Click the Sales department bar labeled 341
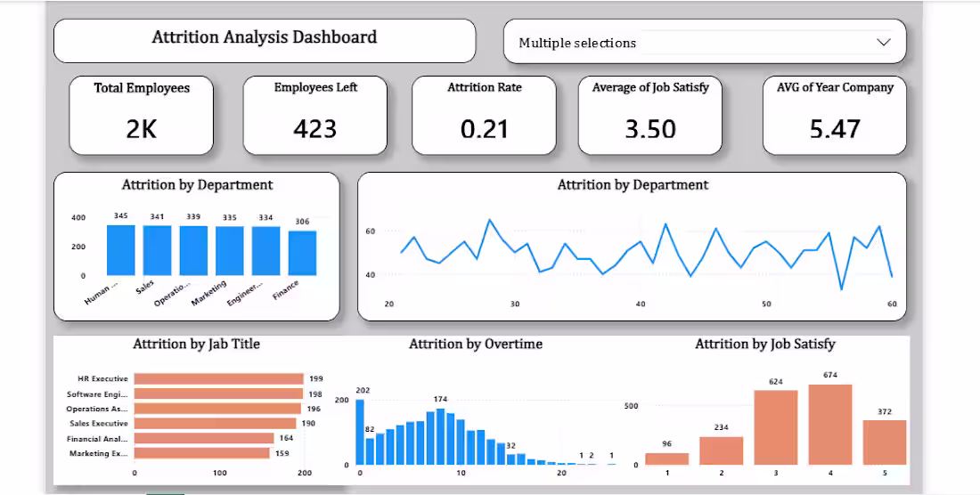980x495 pixels. [x=157, y=250]
